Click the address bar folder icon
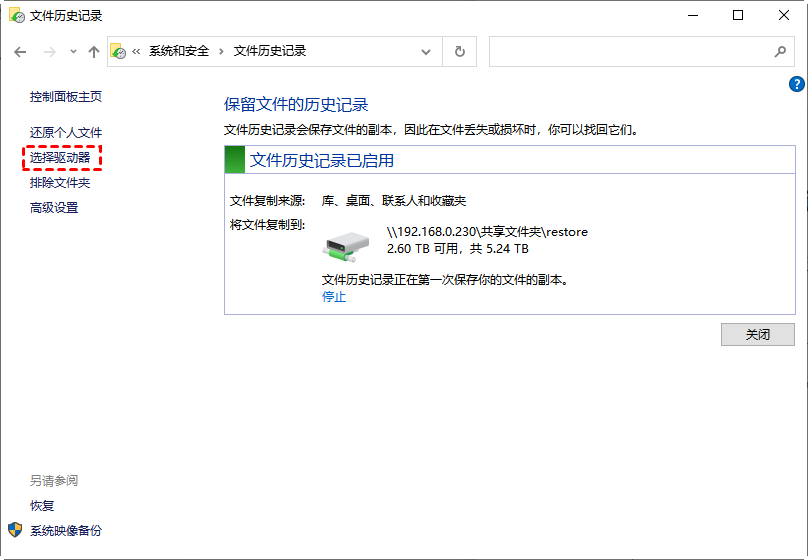This screenshot has height=560, width=808. click(x=118, y=51)
